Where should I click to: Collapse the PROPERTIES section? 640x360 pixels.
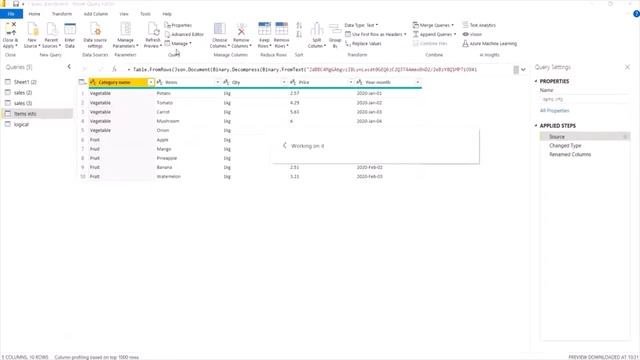tap(536, 81)
